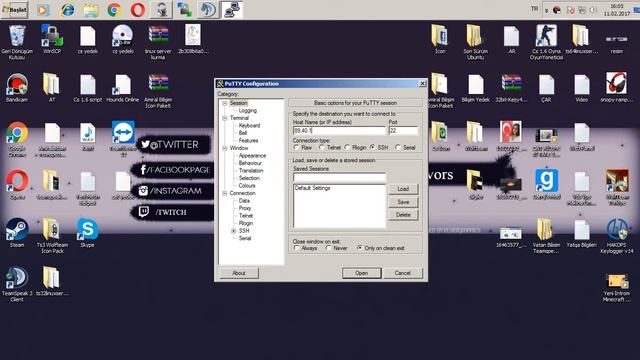The width and height of the screenshot is (640, 360).
Task: Select the Hounds Online desktop icon
Action: pos(122,88)
